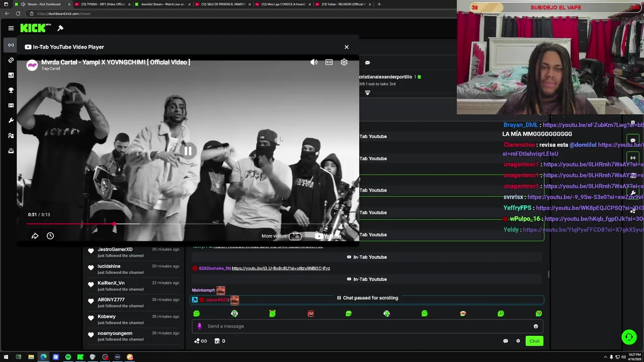Image resolution: width=644 pixels, height=362 pixels.
Task: Switch to the TYKING - 30Y1 browser tab
Action: pyautogui.click(x=103, y=4)
